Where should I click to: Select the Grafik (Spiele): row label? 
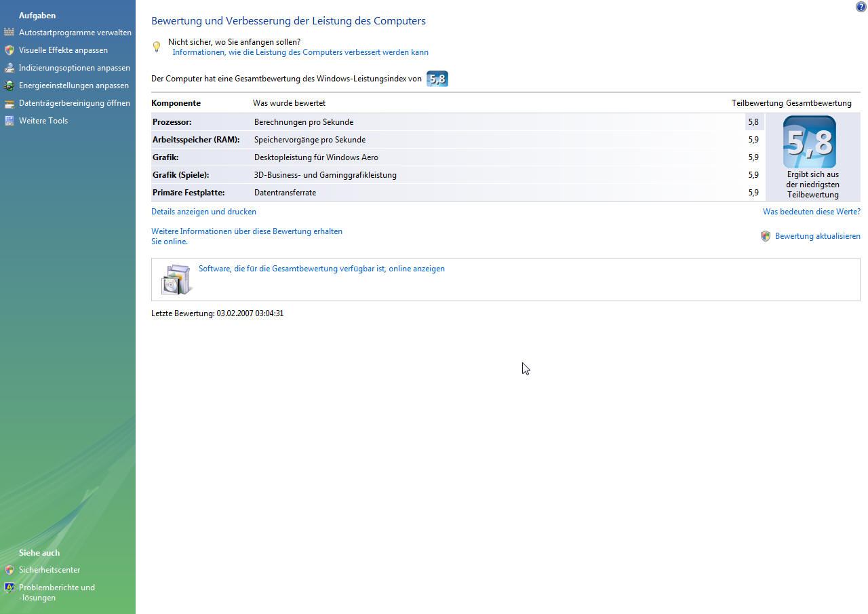point(180,175)
